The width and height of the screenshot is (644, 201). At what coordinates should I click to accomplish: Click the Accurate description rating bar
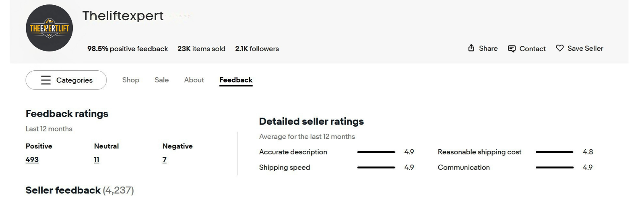point(376,152)
